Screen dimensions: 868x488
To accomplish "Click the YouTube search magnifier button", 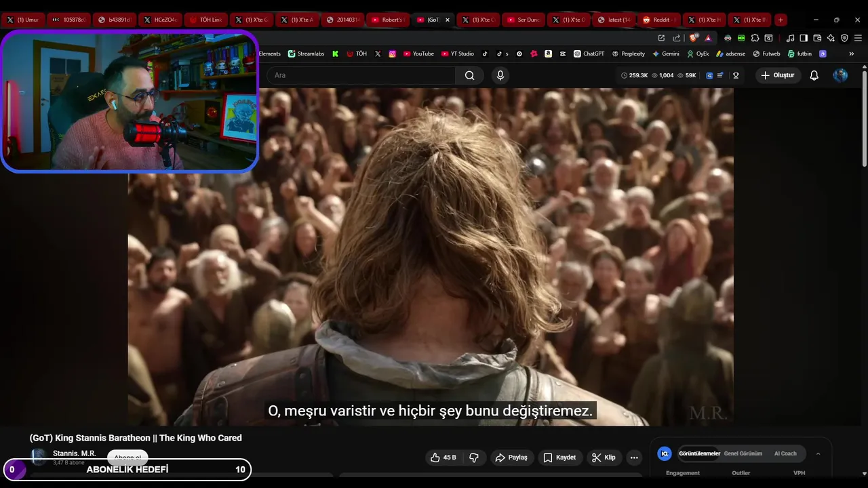I will [x=469, y=75].
